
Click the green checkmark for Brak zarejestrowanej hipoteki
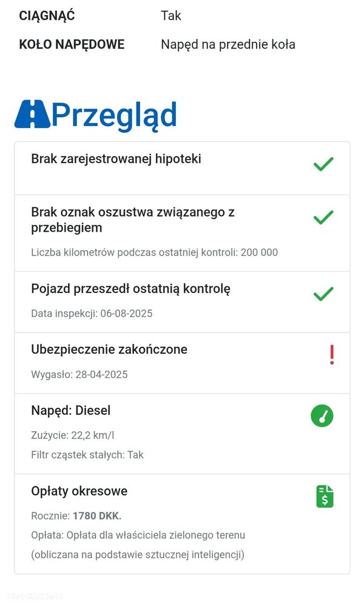point(323,164)
